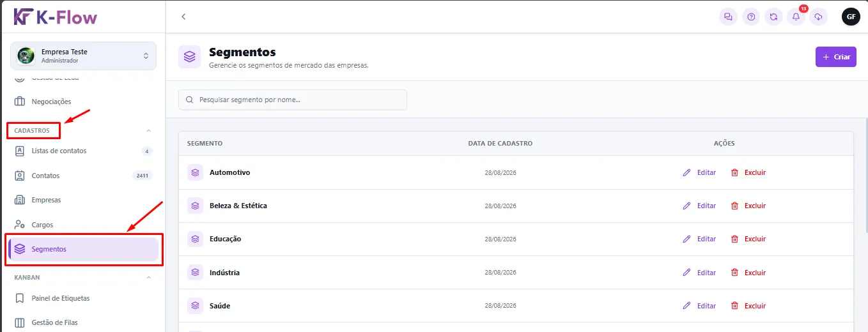Select the Beleza & Estética segment name
This screenshot has height=332, width=868.
point(238,206)
